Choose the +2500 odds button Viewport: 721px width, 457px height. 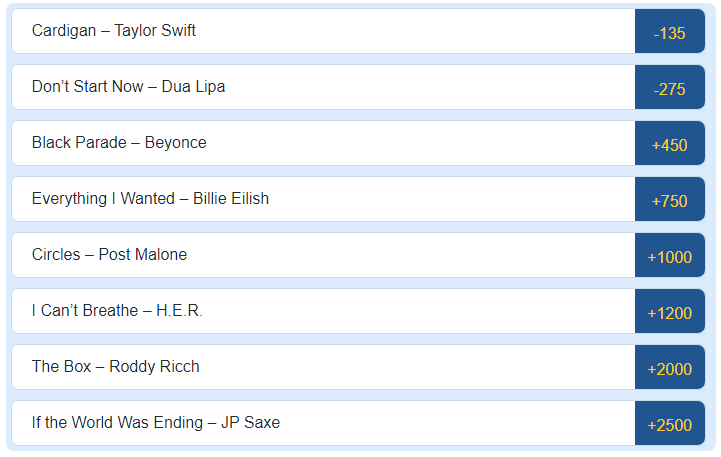pyautogui.click(x=669, y=424)
